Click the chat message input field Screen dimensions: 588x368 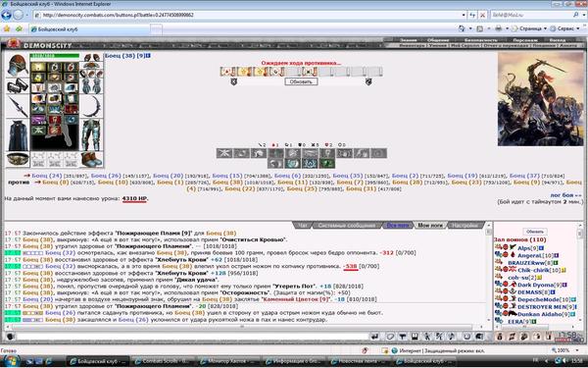pyautogui.click(x=191, y=336)
